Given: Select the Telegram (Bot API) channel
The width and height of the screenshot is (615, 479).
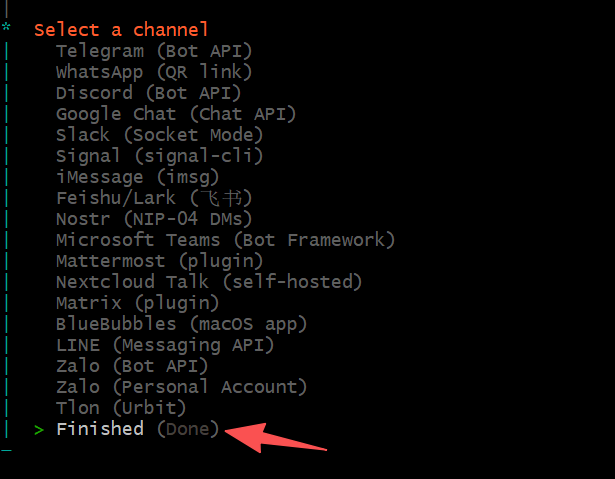Looking at the screenshot, I should (154, 51).
